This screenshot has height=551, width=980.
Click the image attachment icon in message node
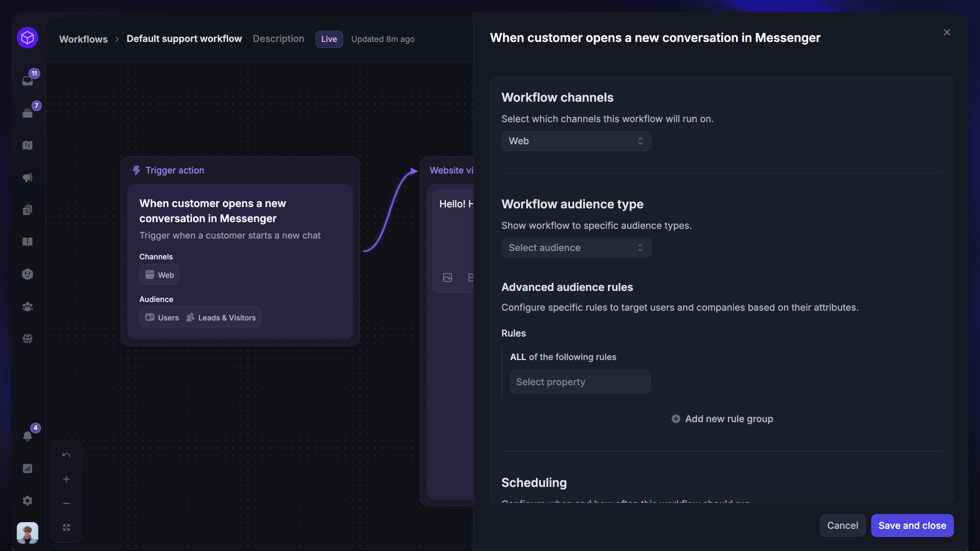click(x=447, y=277)
